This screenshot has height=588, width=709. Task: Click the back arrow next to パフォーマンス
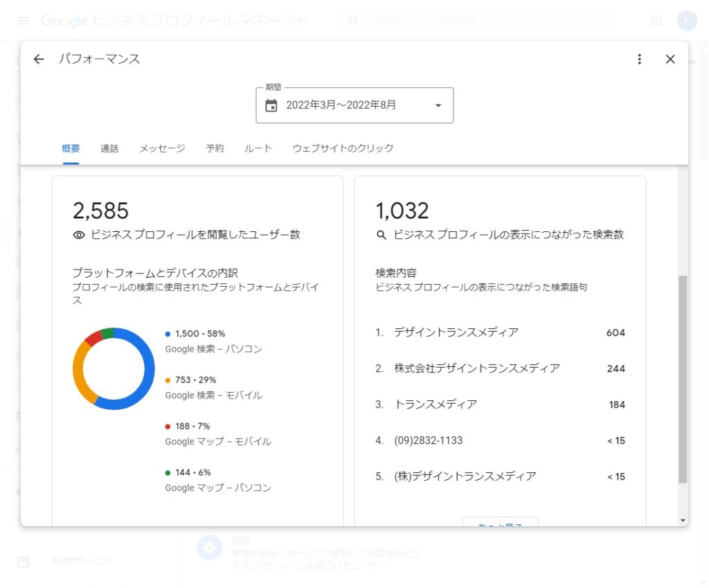[39, 60]
